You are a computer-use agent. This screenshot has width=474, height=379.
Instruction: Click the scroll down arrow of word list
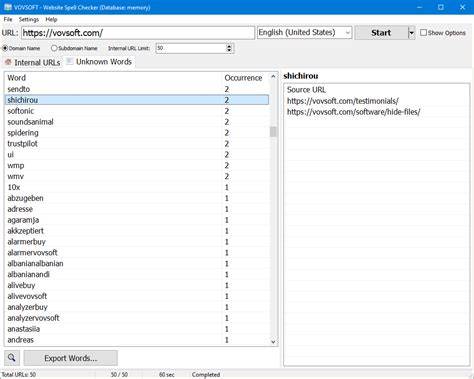(x=273, y=342)
